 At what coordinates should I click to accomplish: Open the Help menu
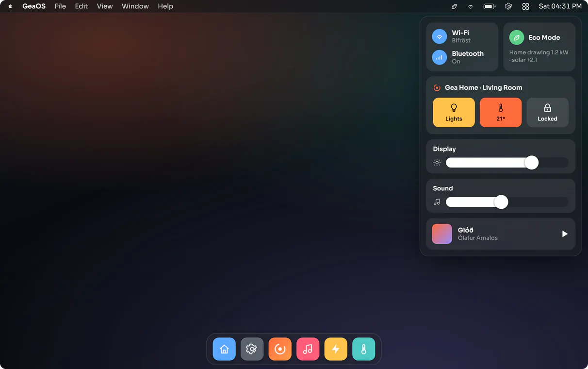click(x=165, y=6)
